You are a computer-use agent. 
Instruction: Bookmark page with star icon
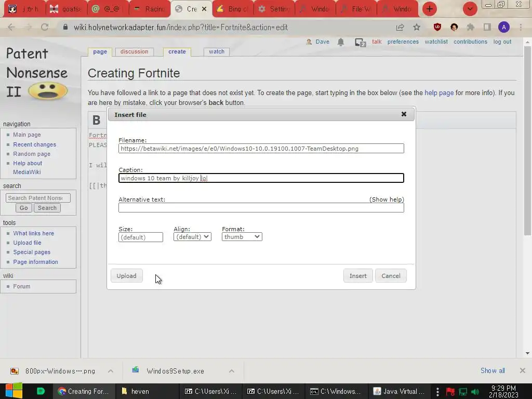[x=417, y=28]
